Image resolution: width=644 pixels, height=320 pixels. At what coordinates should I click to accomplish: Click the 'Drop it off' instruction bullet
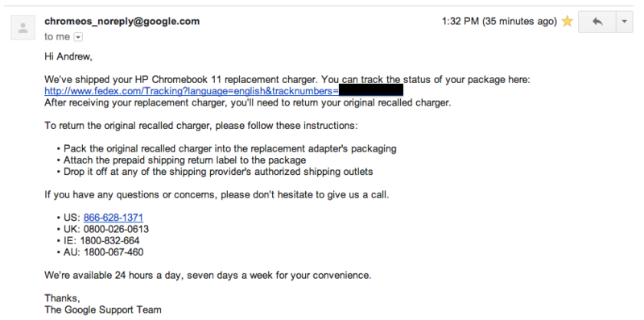(215, 172)
